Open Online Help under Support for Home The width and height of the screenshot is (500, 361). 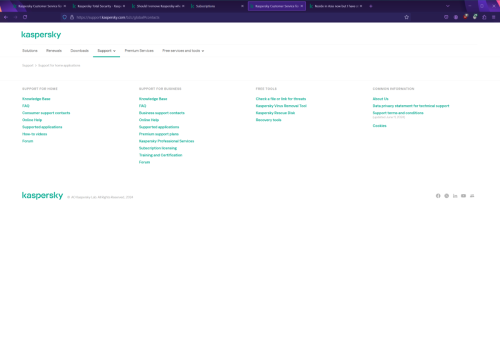(32, 120)
